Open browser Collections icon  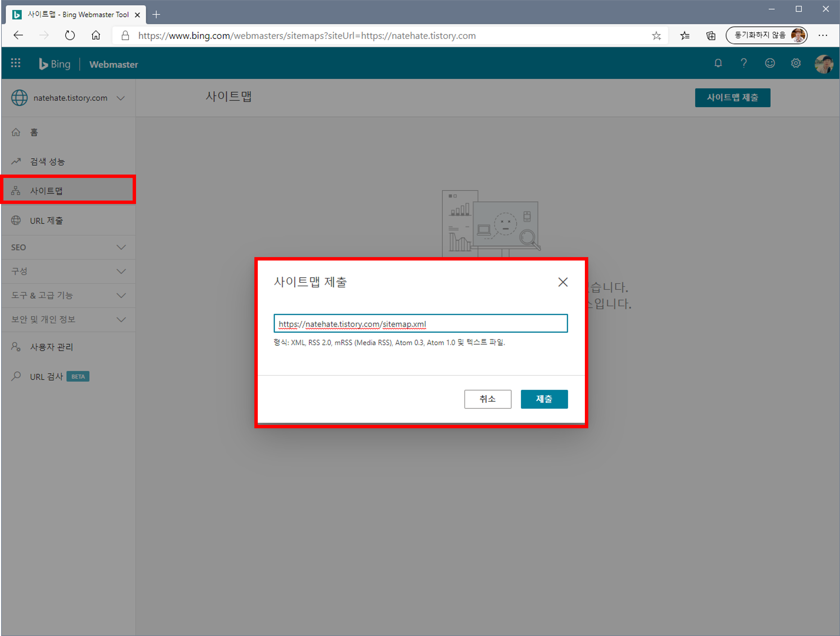[x=710, y=36]
